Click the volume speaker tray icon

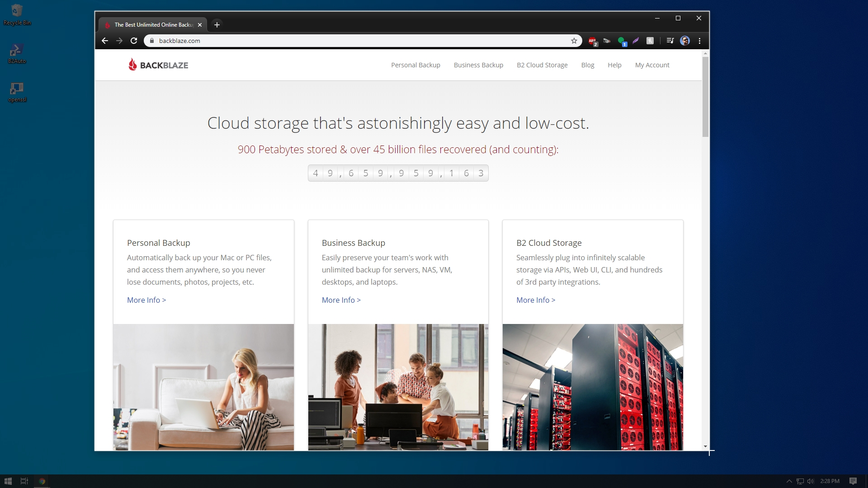pos(811,481)
